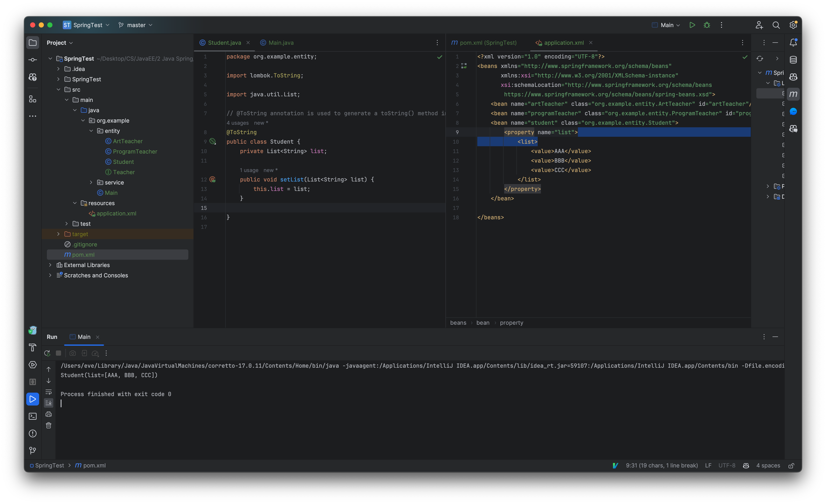Click the 1 usage hint above setList

(249, 170)
